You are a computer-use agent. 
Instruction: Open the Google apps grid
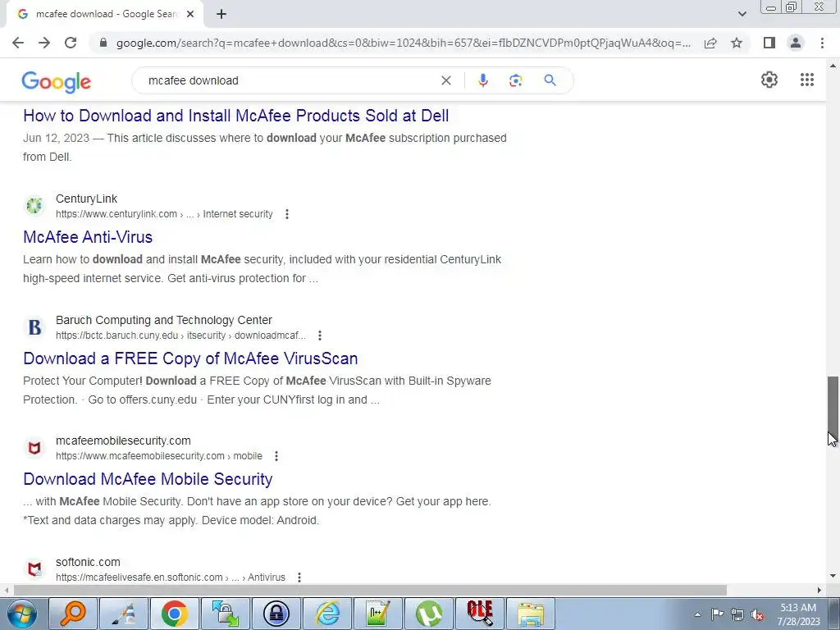click(x=807, y=80)
